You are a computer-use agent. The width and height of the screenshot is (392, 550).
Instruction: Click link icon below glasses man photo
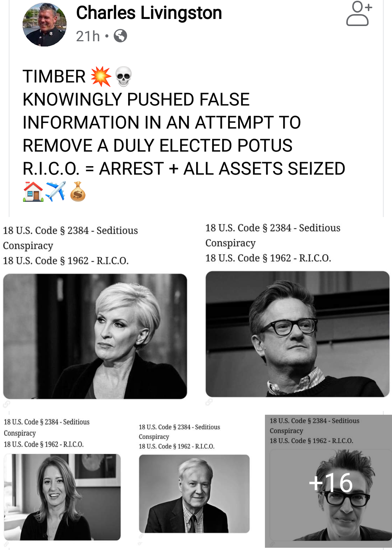coord(209,402)
